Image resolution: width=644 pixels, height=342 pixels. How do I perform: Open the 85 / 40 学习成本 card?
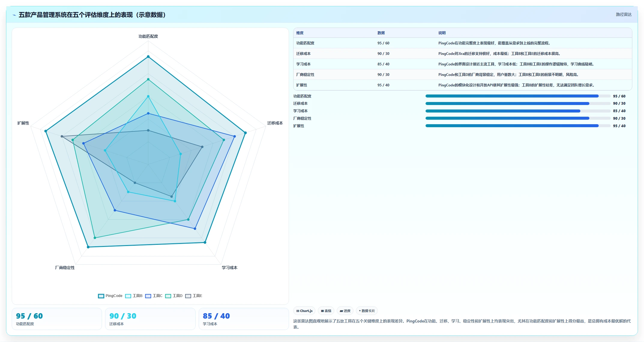[244, 319]
